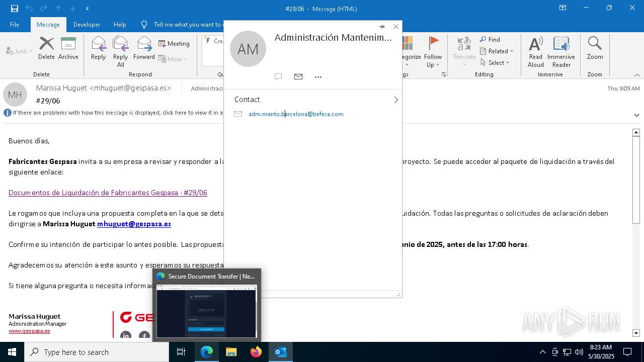Open the Customize Quick Access Toolbar dropdown
644x362 pixels.
(88, 9)
